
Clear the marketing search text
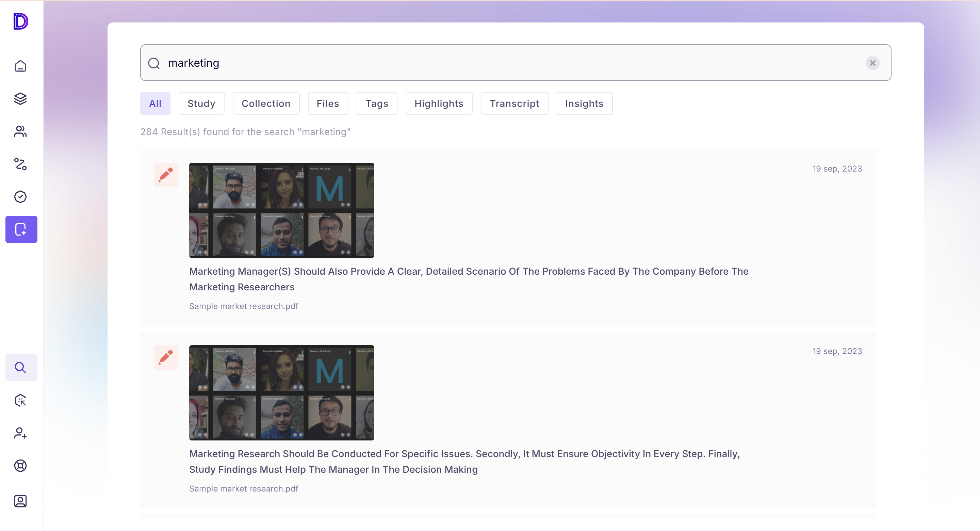point(872,63)
